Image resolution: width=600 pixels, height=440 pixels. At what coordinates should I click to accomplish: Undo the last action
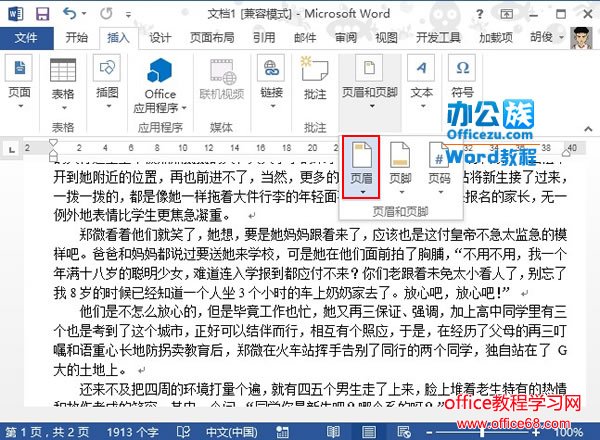pos(70,14)
